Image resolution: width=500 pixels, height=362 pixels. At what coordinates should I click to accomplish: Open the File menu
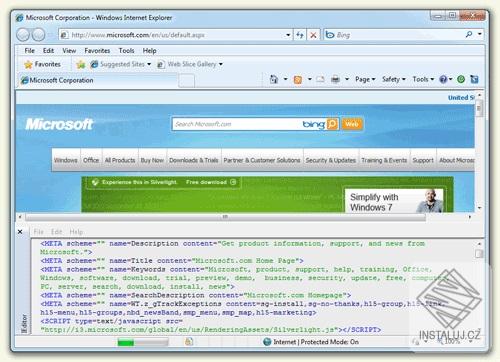(29, 51)
